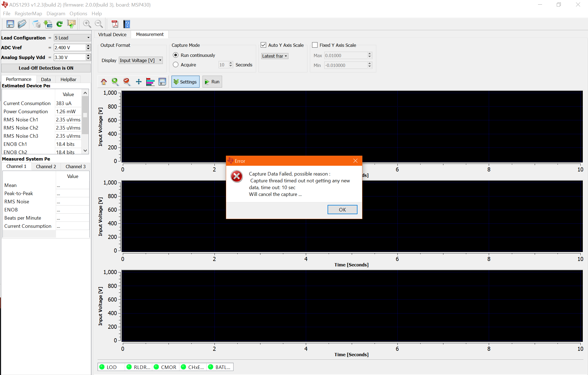Select the pan cross-arrows plot tool
588x375 pixels.
pyautogui.click(x=139, y=82)
